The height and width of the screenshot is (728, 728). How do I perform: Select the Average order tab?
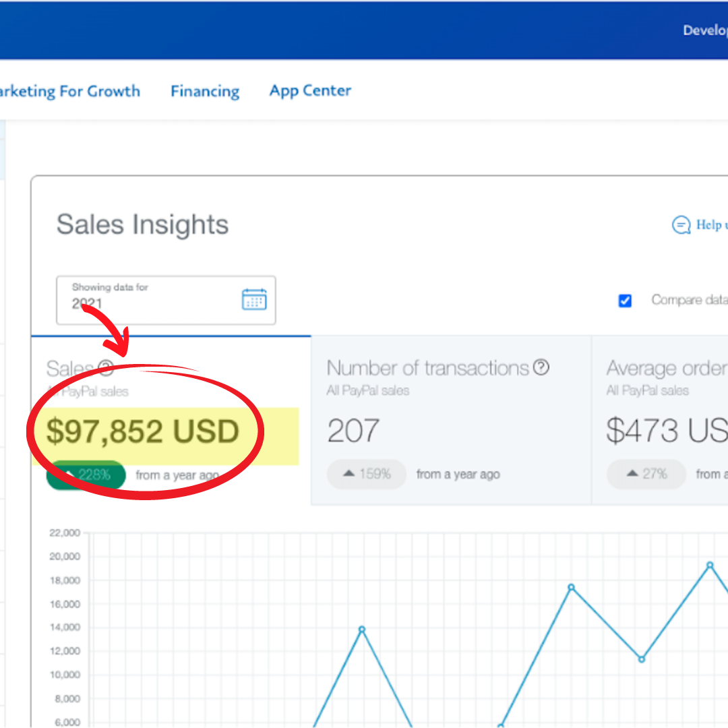click(x=666, y=368)
